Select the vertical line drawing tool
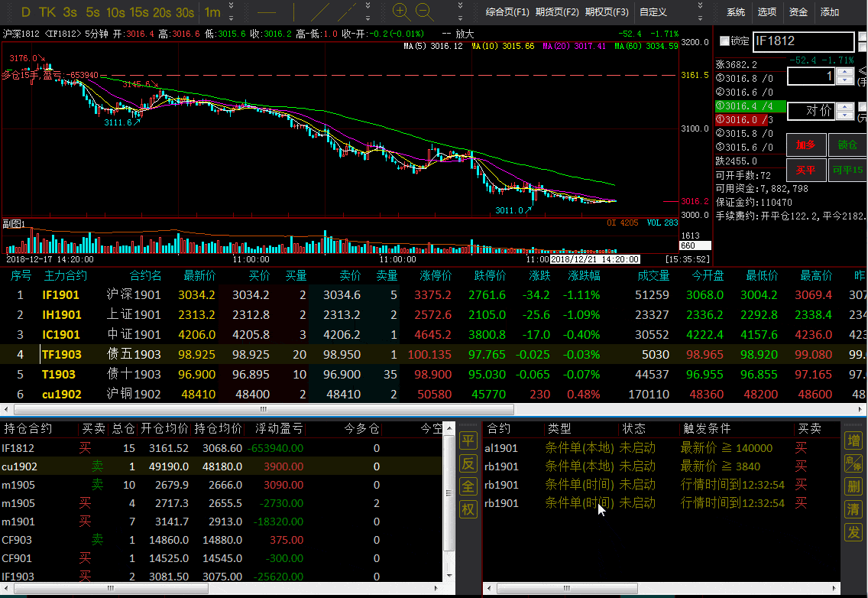This screenshot has height=598, width=868. point(293,12)
